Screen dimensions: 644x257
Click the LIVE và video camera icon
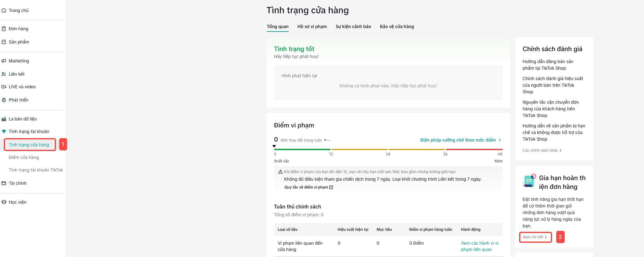pyautogui.click(x=4, y=87)
